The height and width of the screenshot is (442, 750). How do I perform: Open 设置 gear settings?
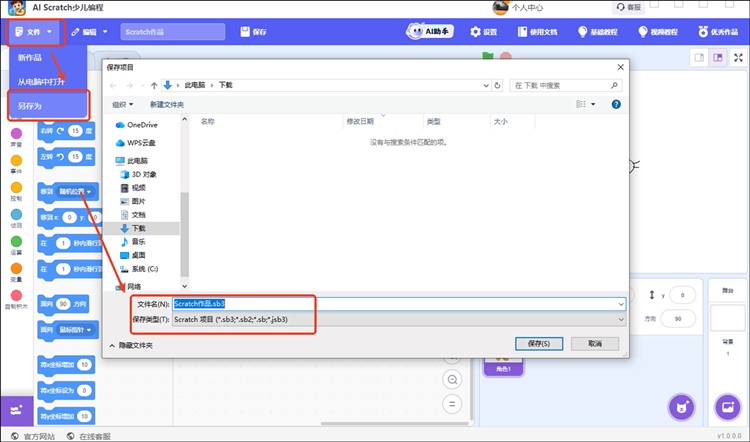click(484, 32)
